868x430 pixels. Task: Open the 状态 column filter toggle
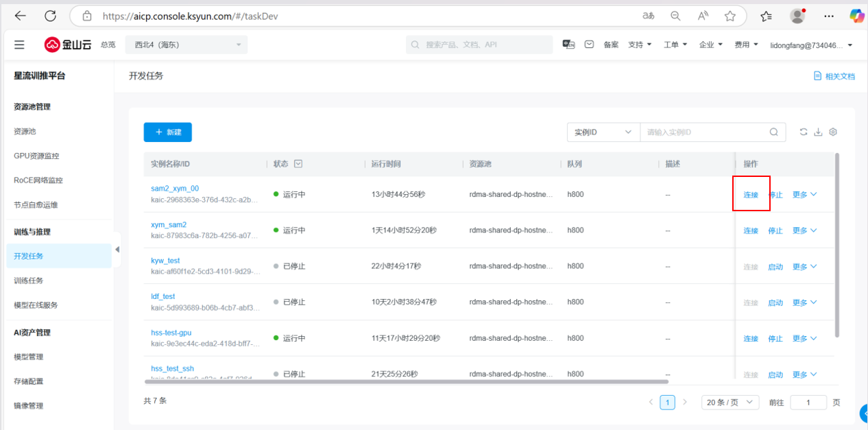[298, 164]
